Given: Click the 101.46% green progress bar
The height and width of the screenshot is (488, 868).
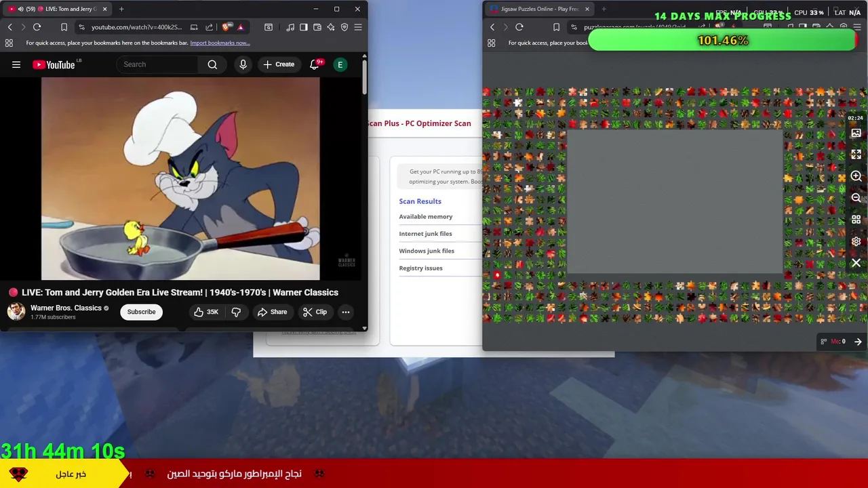Looking at the screenshot, I should click(723, 41).
